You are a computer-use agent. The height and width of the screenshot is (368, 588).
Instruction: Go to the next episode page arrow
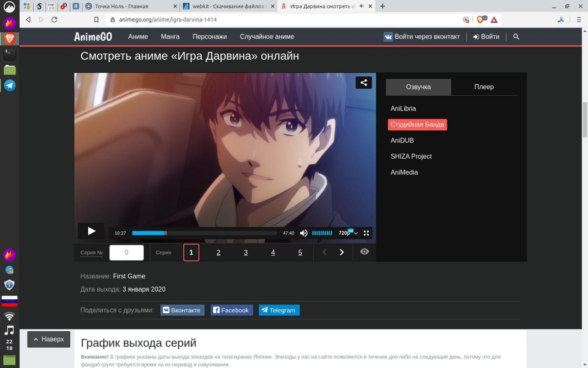[x=342, y=252]
